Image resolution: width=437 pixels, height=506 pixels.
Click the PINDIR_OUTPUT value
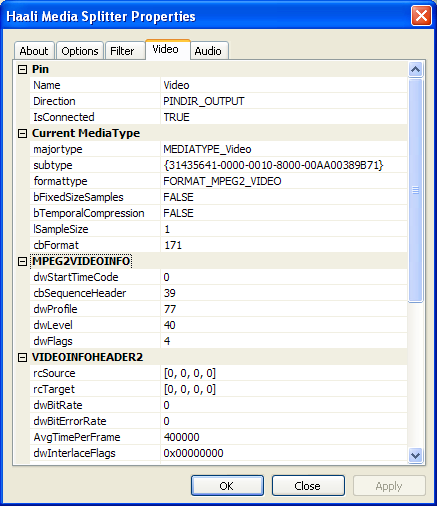[204, 101]
